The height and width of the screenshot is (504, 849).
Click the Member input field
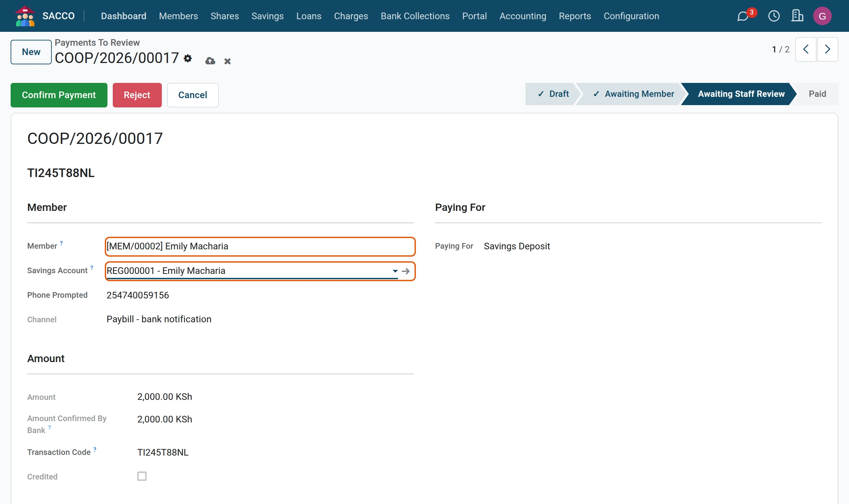pos(260,246)
